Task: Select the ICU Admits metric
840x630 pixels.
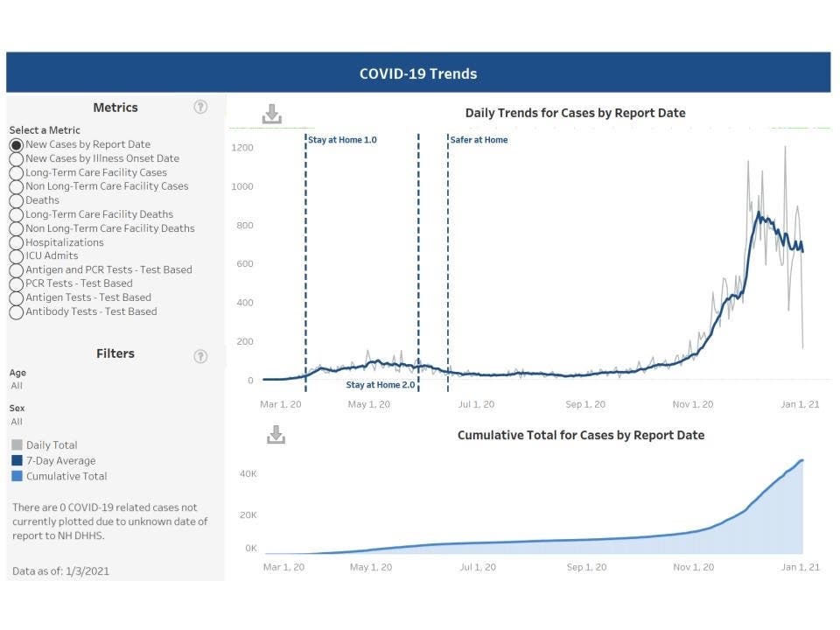Action: 16,255
